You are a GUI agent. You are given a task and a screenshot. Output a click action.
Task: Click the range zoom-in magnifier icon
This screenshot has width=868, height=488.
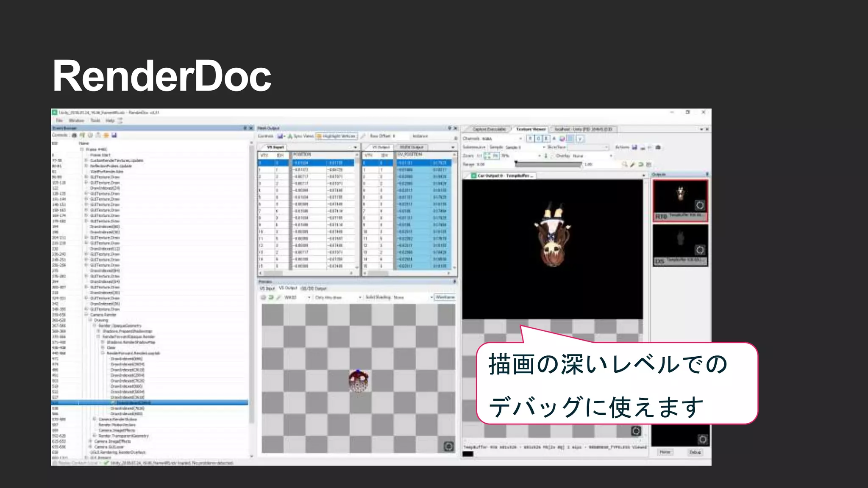[x=624, y=164]
